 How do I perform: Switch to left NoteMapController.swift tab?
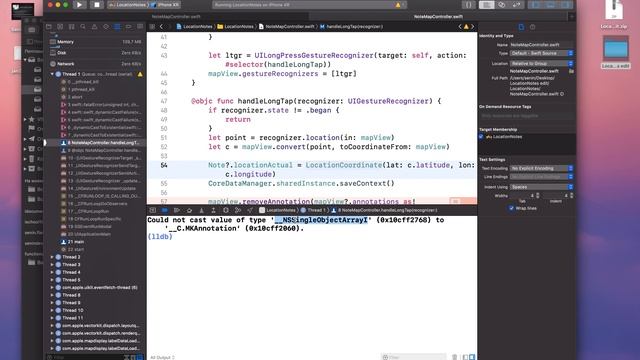(176, 17)
